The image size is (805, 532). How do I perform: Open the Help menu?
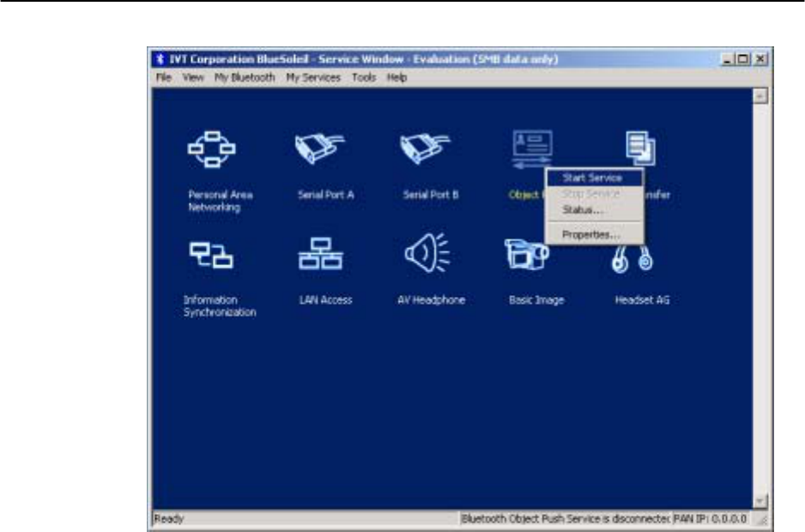pos(396,77)
